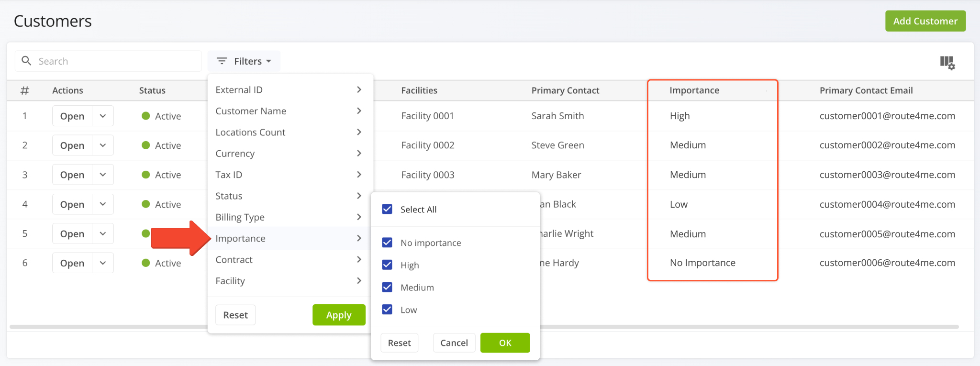This screenshot has width=980, height=366.
Task: Click the email customer0001@route4me.com
Action: [887, 116]
